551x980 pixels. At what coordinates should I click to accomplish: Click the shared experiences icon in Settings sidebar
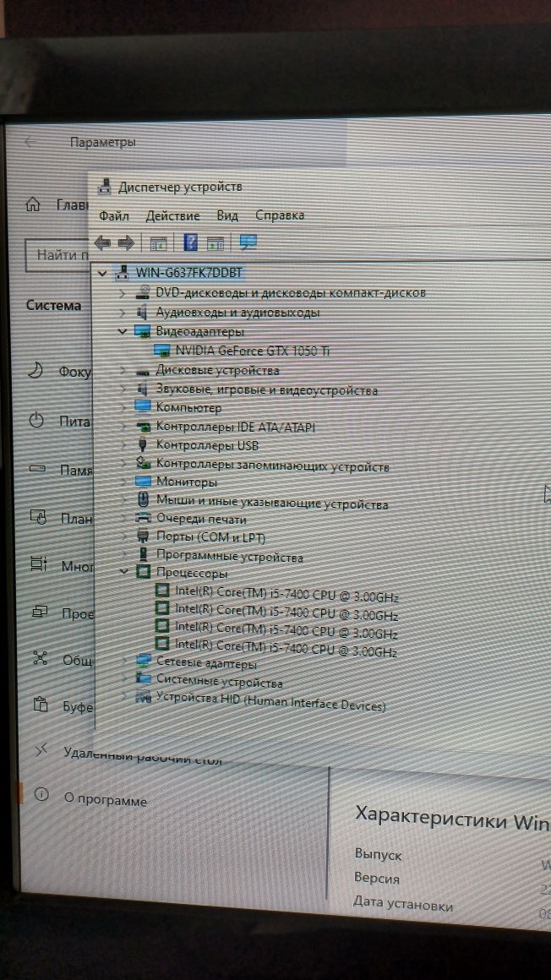pos(40,657)
